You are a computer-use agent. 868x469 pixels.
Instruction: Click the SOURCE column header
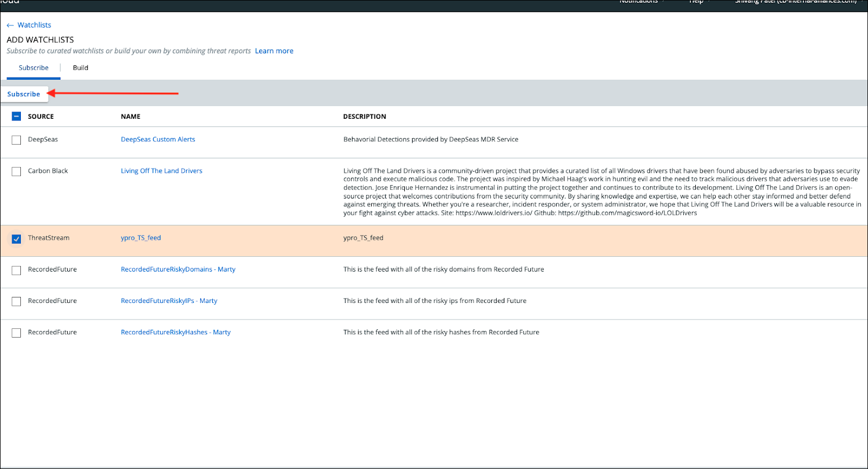41,117
